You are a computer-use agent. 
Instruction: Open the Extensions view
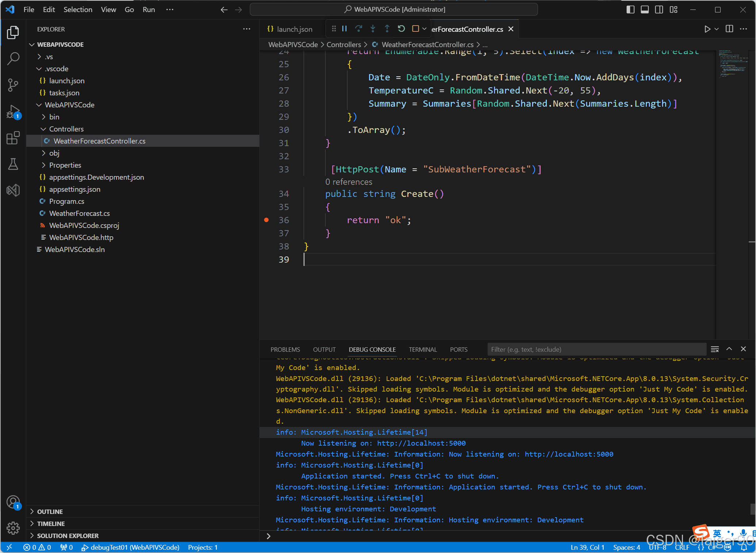click(x=13, y=138)
